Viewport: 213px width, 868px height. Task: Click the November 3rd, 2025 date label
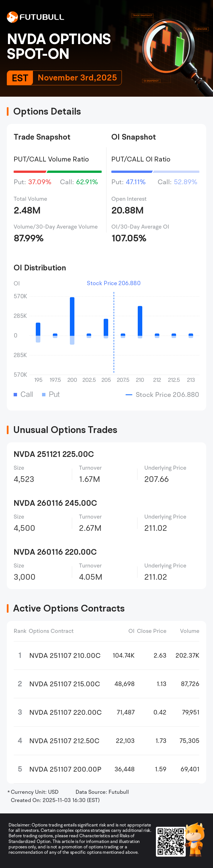pyautogui.click(x=78, y=78)
